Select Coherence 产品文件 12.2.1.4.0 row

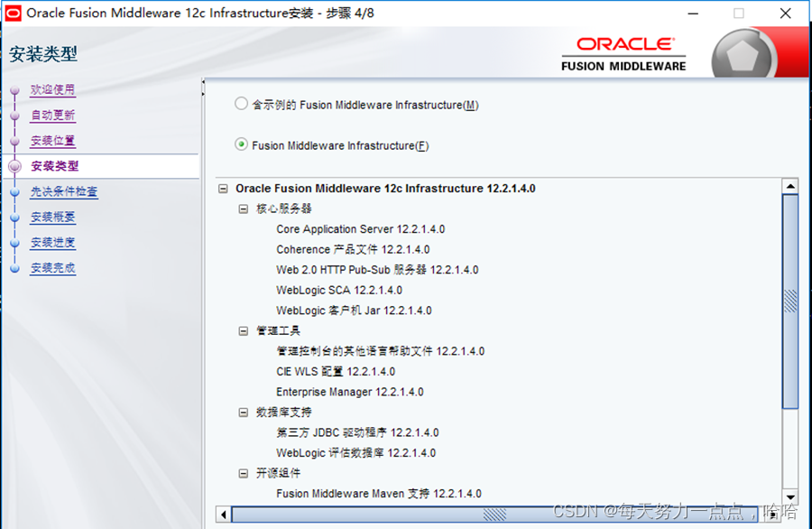tap(353, 249)
